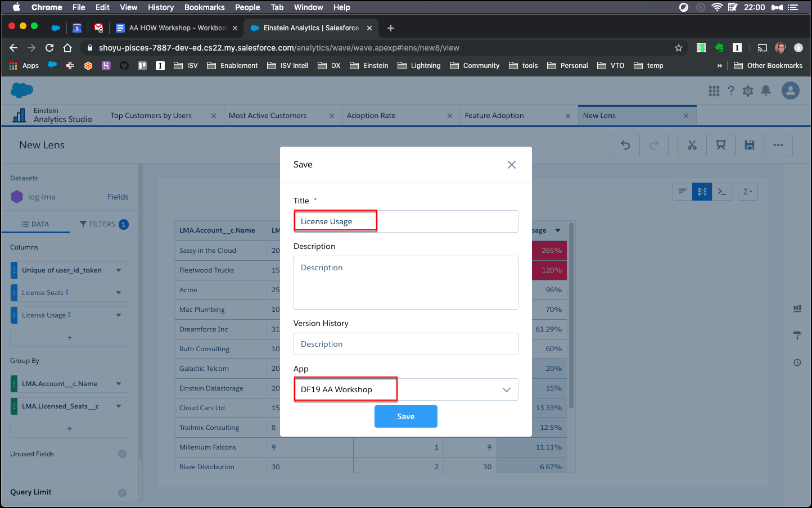Open the usage column header sort dropdown

558,230
